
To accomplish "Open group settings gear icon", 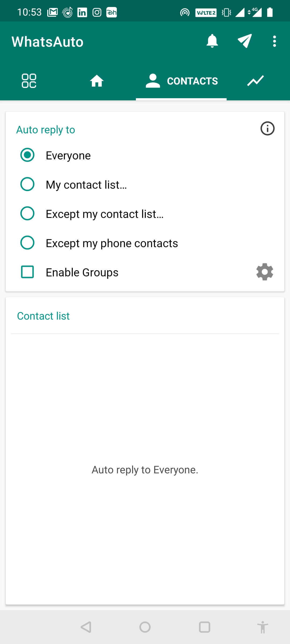I will click(265, 272).
